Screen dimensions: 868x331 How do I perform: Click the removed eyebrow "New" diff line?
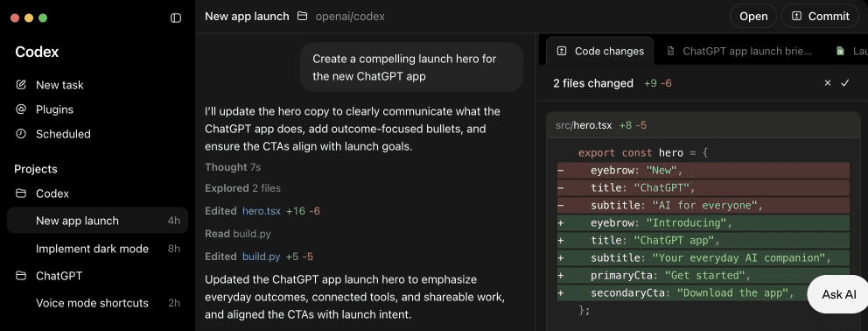(703, 170)
